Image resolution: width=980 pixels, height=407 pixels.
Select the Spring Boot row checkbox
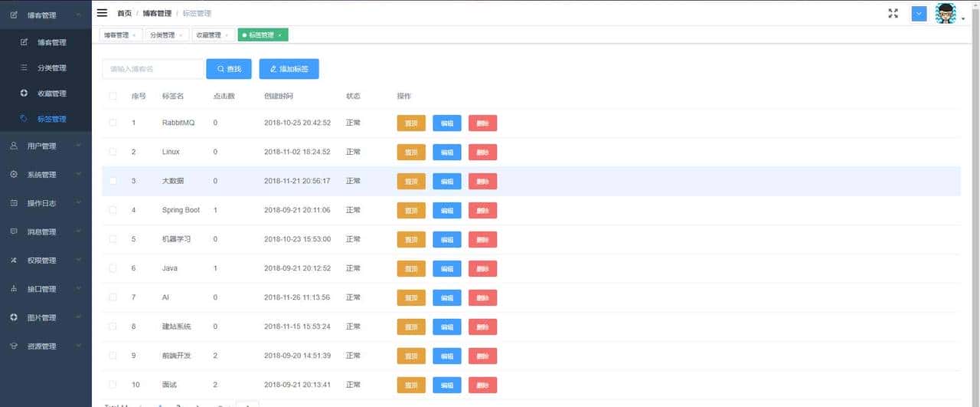tap(113, 210)
